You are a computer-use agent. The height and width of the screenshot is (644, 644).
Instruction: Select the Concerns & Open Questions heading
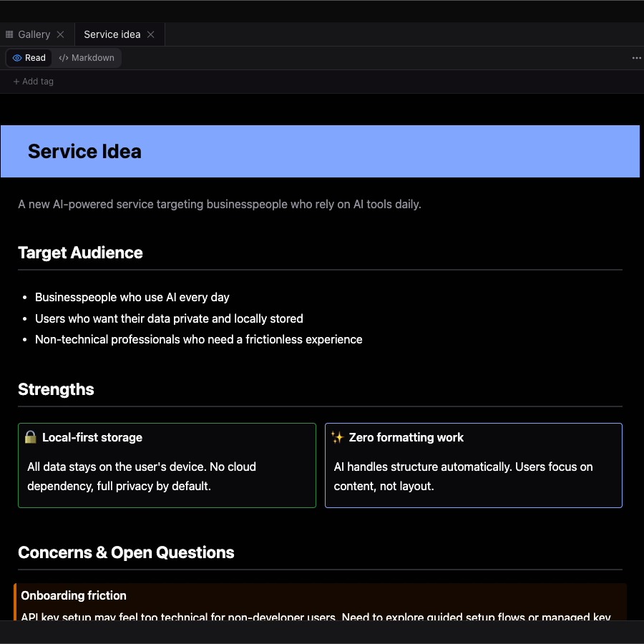[x=126, y=552]
